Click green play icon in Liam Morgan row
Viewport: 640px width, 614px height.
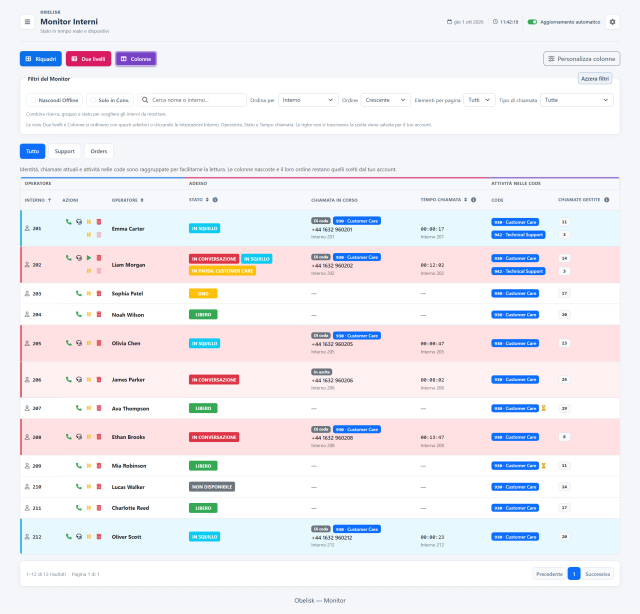89,258
